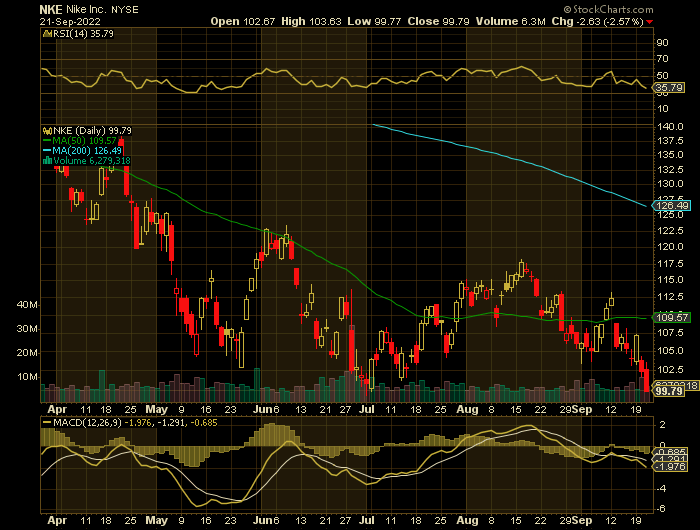
Task: Click the MACD(12,26,9) legend label
Action: click(x=87, y=422)
